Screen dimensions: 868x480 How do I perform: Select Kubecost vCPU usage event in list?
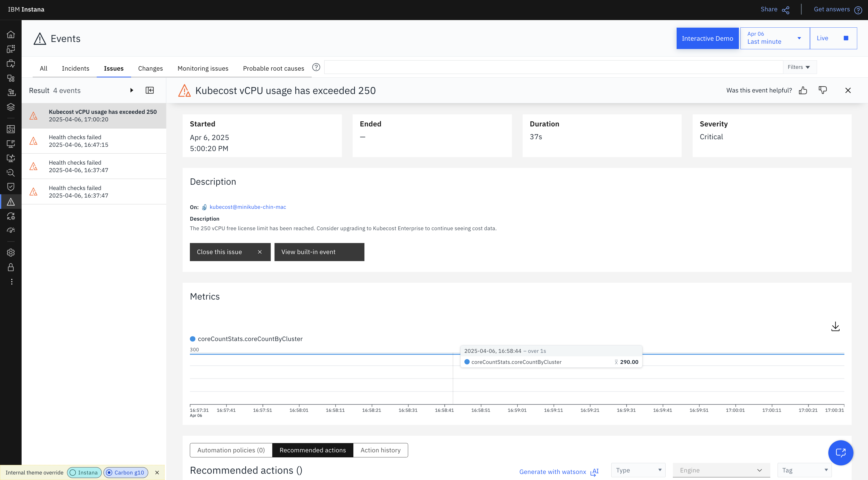94,116
